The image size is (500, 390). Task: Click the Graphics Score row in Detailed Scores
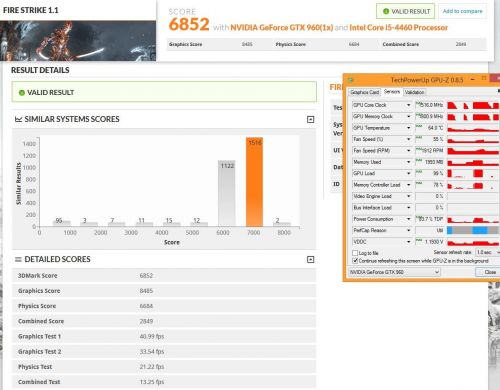pyautogui.click(x=164, y=291)
